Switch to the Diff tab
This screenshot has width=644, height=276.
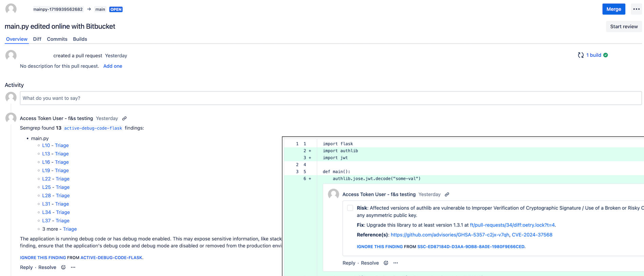pyautogui.click(x=37, y=39)
